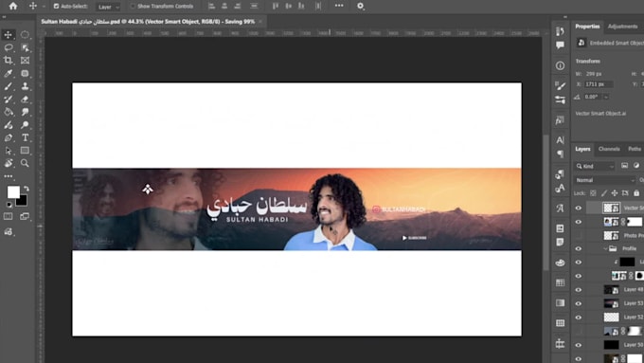Viewport: 644px width, 363px height.
Task: Swap foreground and background colors
Action: tap(27, 189)
